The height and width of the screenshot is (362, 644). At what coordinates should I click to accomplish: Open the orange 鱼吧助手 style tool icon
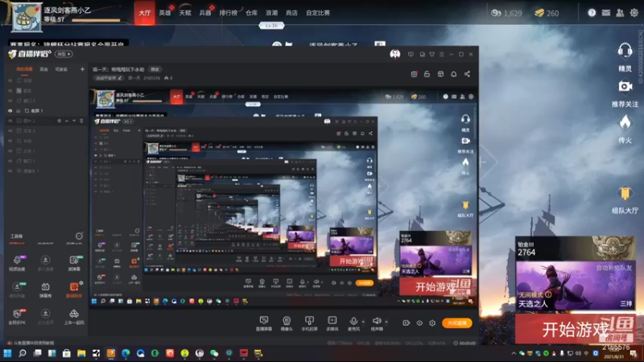coord(74,286)
